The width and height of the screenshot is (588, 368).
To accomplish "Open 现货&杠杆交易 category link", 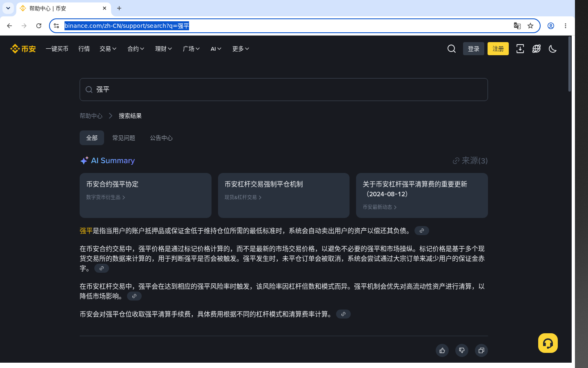I will (x=243, y=197).
